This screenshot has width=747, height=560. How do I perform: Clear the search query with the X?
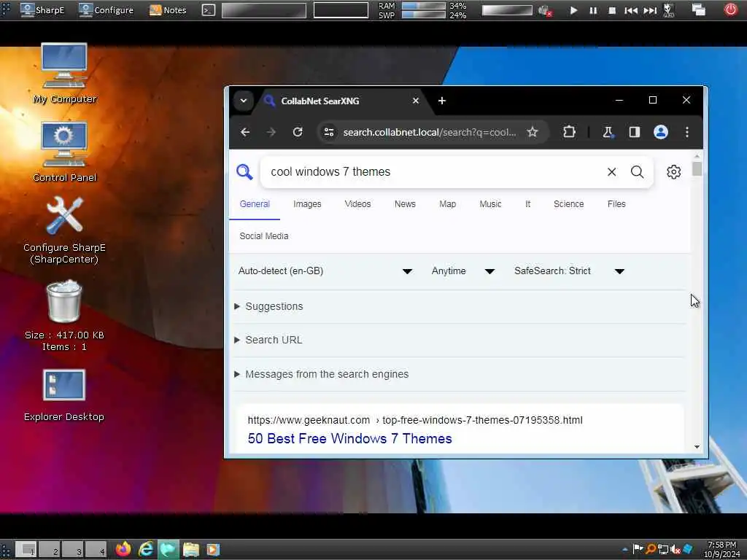click(x=612, y=172)
